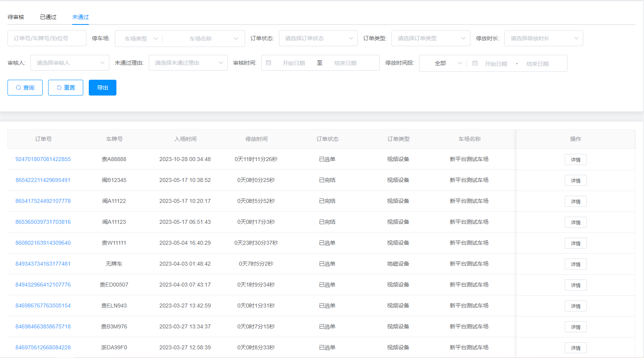Viewport: 644px width, 358px height.
Task: Expand the 停放时长 dropdown
Action: point(543,38)
